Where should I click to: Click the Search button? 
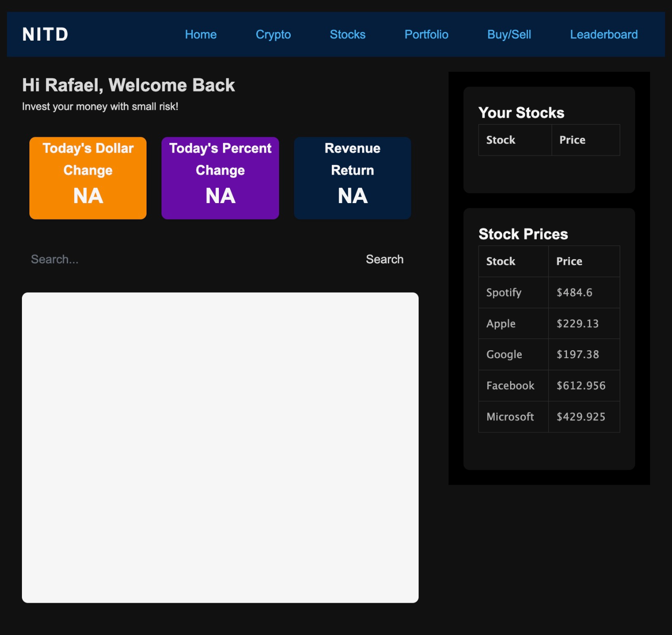coord(385,259)
